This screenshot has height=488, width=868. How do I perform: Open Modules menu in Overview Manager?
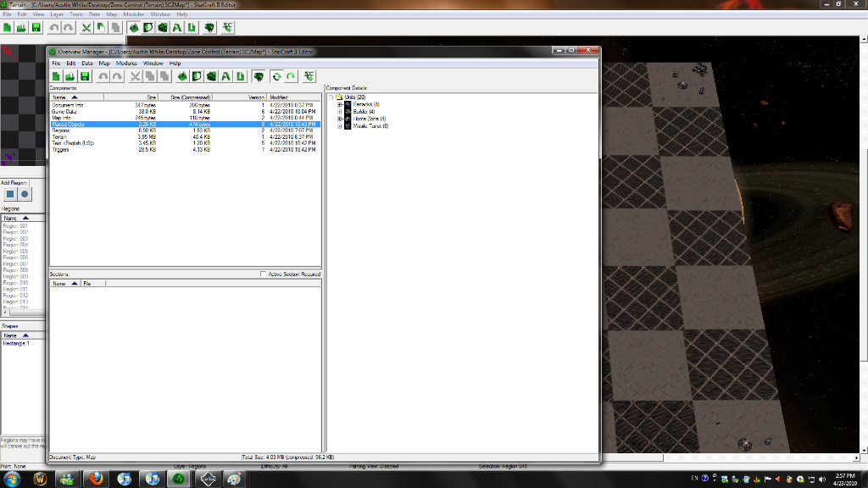[126, 63]
